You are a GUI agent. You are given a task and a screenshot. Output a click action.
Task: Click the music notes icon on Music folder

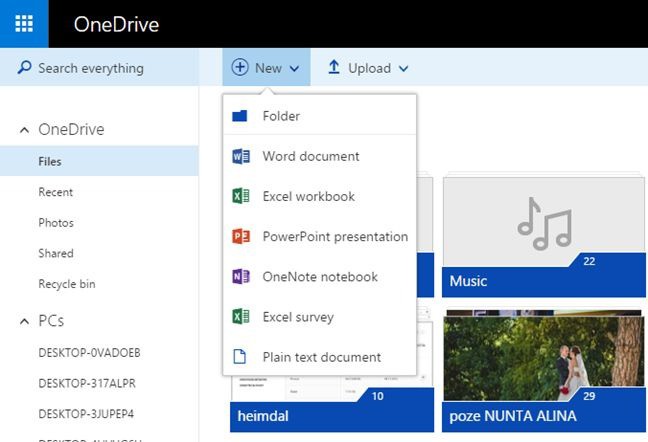[x=544, y=223]
